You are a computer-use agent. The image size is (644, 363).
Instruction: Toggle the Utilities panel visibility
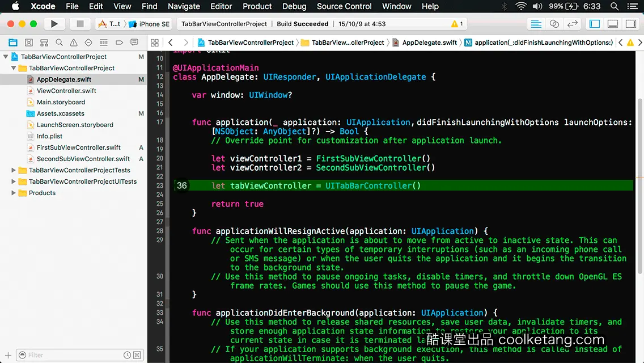pyautogui.click(x=631, y=24)
